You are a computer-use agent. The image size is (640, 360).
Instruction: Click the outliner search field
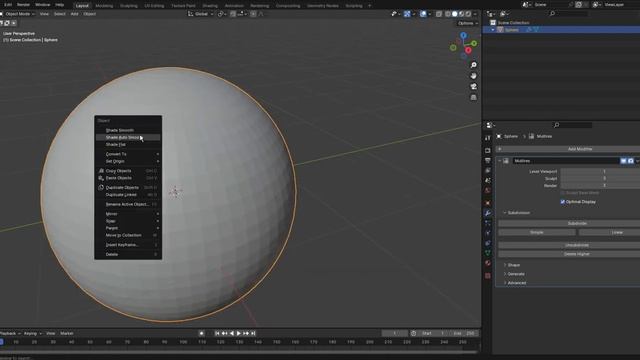click(569, 14)
